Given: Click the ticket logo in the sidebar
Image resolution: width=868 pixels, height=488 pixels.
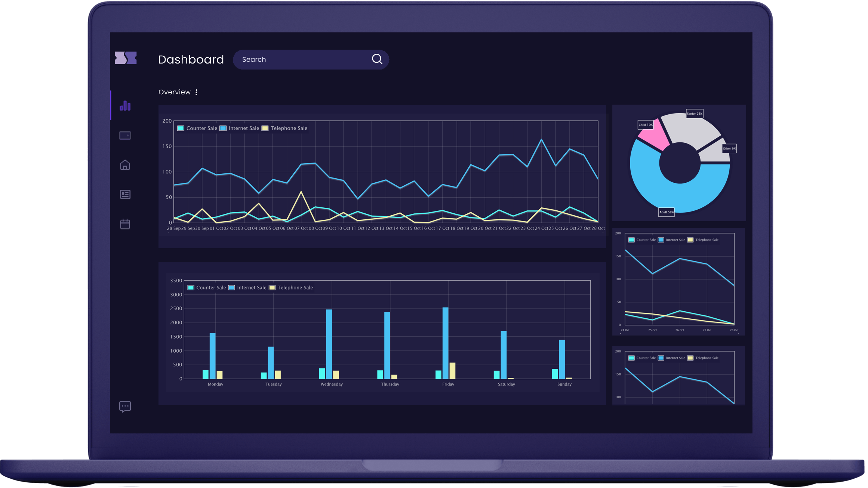Looking at the screenshot, I should pos(126,58).
